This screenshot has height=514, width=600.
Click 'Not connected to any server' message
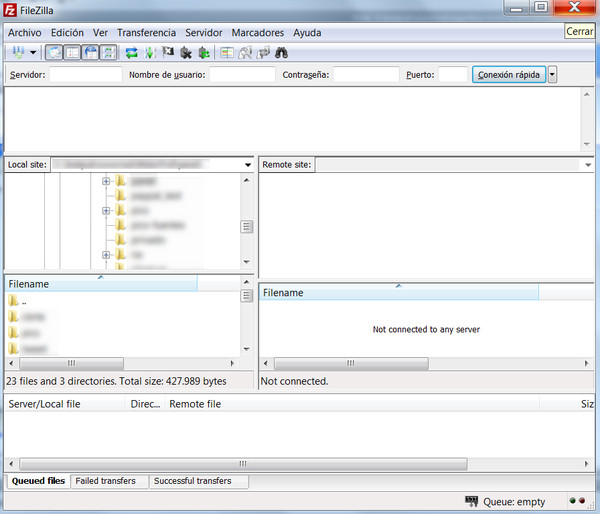(426, 330)
